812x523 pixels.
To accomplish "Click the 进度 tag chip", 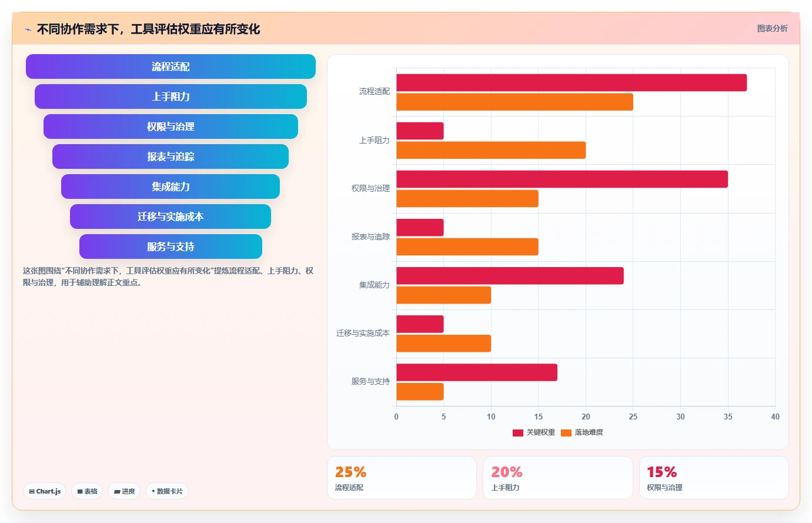I will point(124,491).
